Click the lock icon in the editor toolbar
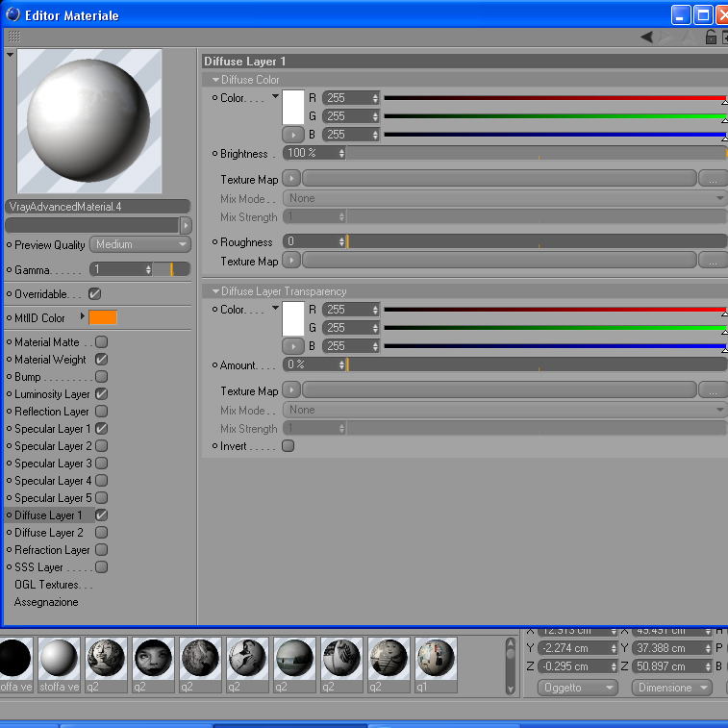The width and height of the screenshot is (728, 728). tap(711, 37)
